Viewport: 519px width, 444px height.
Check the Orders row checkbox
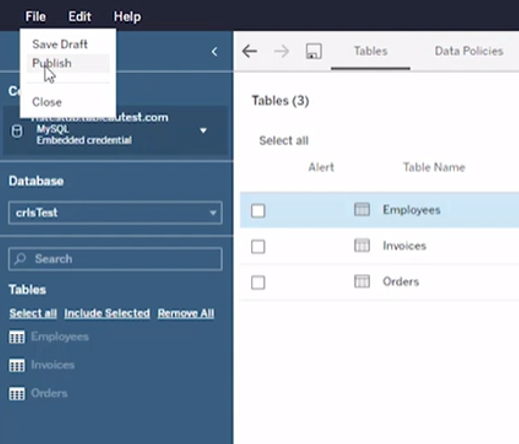click(x=258, y=283)
